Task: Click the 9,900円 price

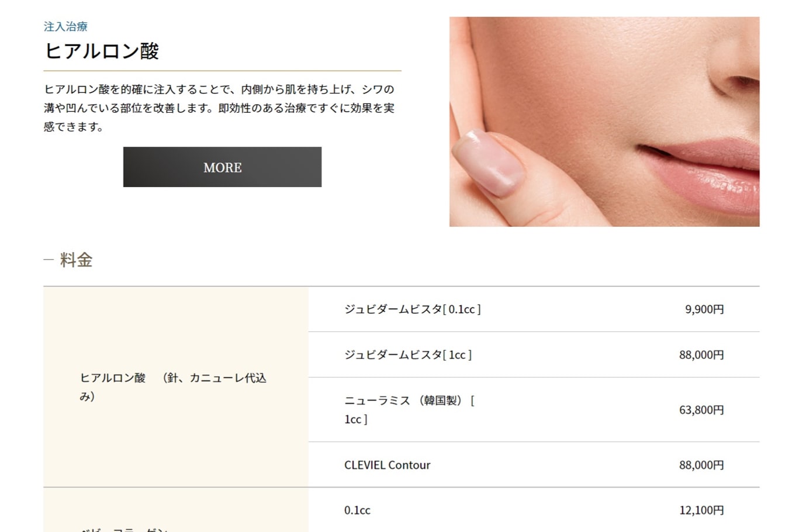Action: [704, 309]
